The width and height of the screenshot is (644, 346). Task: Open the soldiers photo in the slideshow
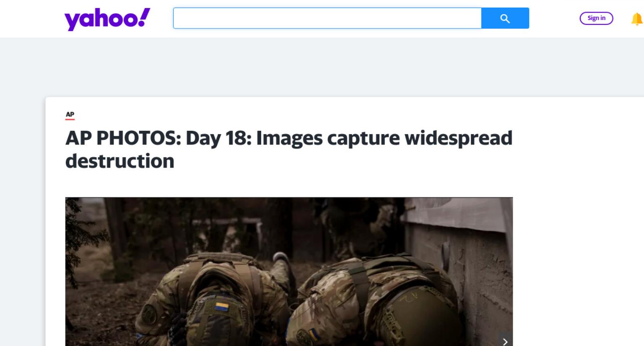click(x=289, y=271)
